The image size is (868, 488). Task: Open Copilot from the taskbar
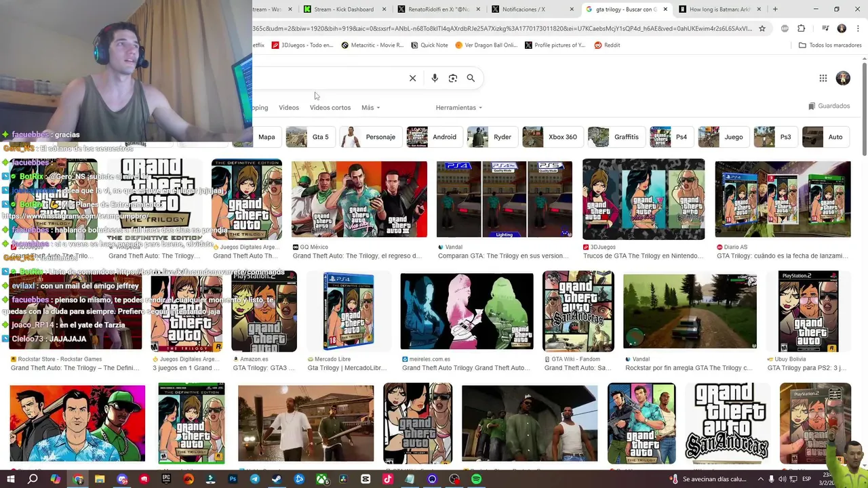56,479
